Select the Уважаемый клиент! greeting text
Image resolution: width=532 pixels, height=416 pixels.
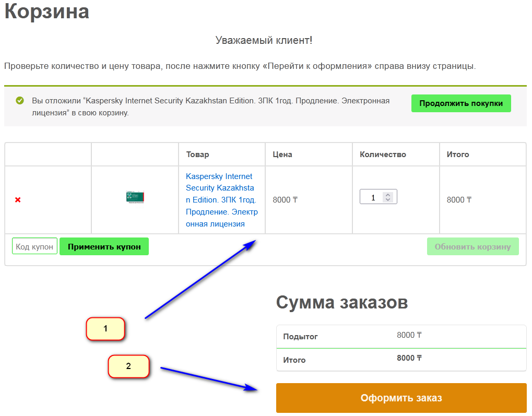pos(264,40)
